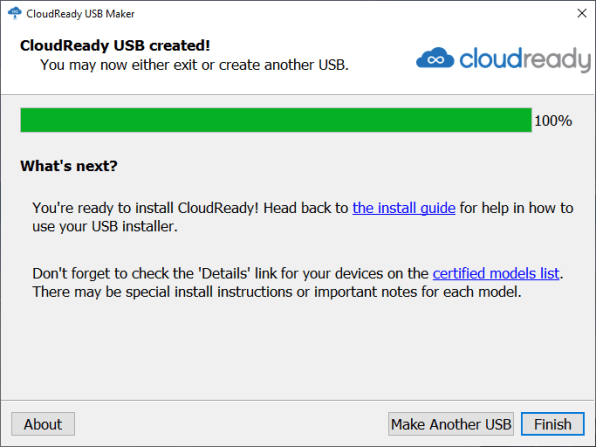Click the CloudReady app icon in title bar
596x447 pixels.
click(15, 13)
